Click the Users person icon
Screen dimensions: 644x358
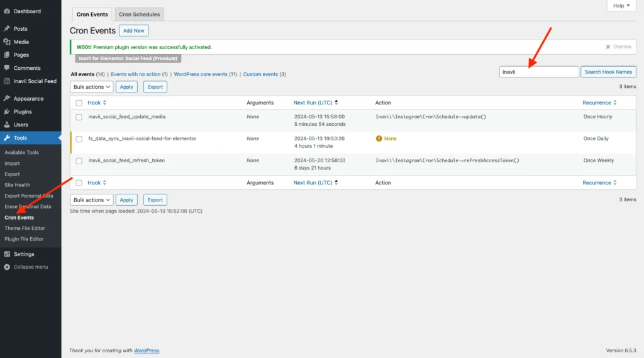click(x=6, y=125)
